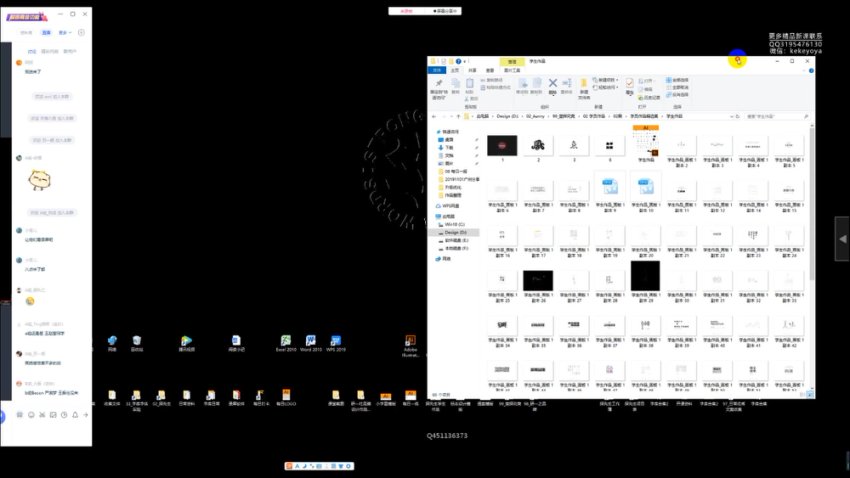
Task: Switch to large icons view in status bar
Action: point(810,395)
